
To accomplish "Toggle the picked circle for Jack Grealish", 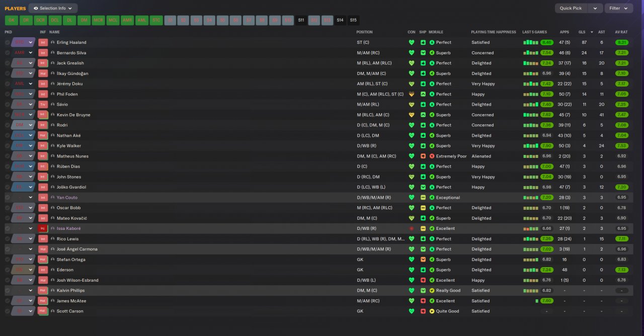I will click(x=8, y=63).
